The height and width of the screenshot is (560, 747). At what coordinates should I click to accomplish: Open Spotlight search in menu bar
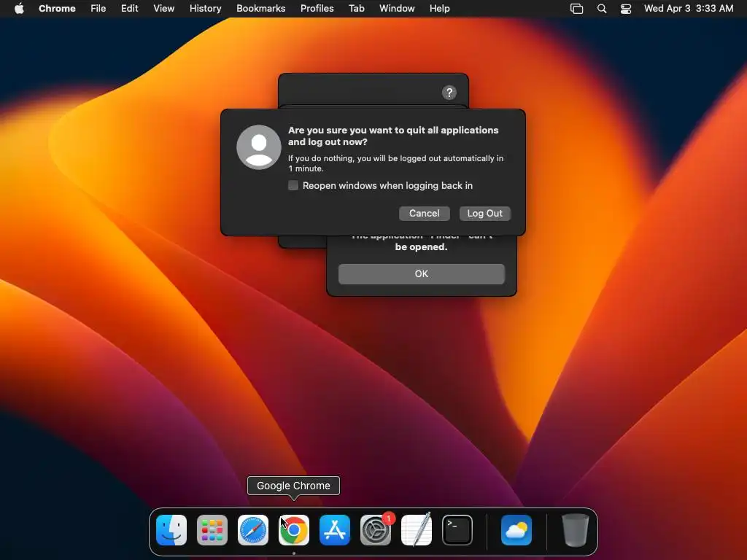[x=602, y=9]
